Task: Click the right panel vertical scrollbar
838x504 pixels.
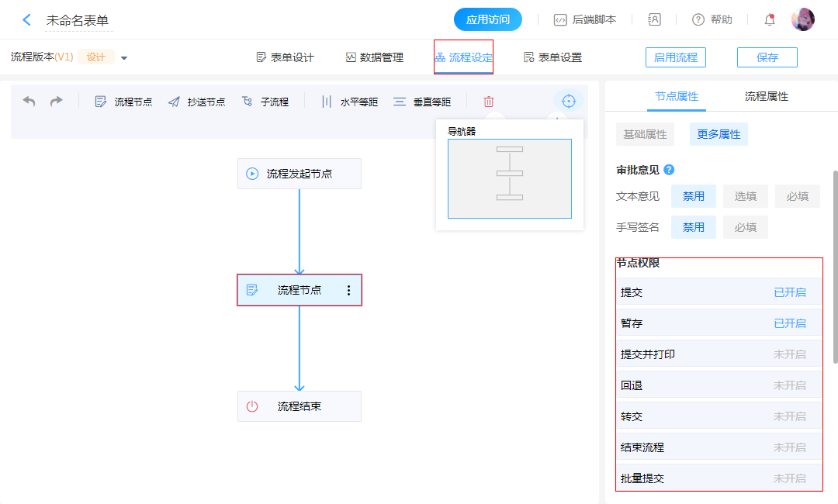Action: 835,264
